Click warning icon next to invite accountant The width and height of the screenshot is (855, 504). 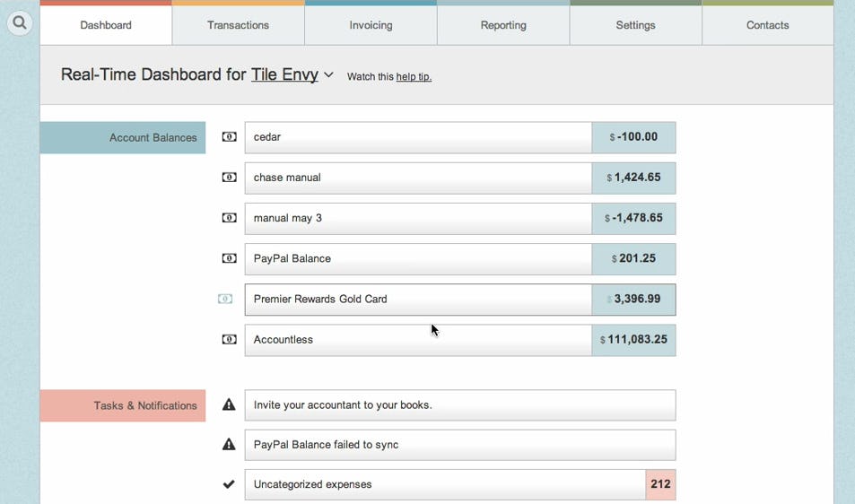click(x=229, y=405)
